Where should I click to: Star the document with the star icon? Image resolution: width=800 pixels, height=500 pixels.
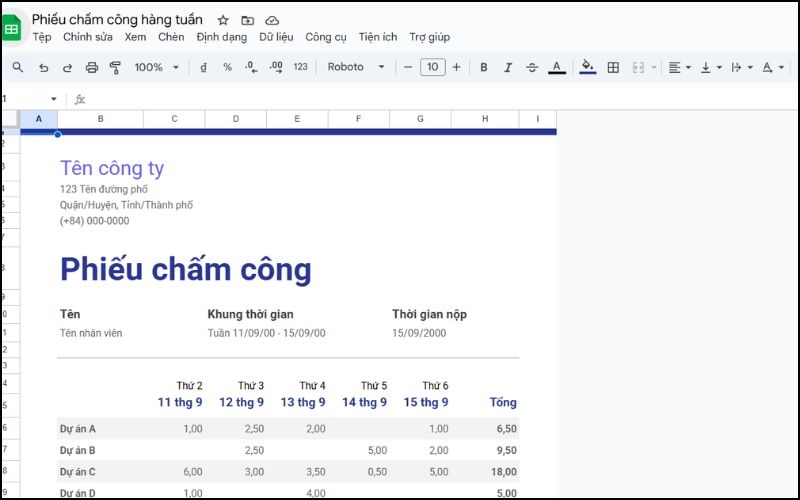pos(223,20)
